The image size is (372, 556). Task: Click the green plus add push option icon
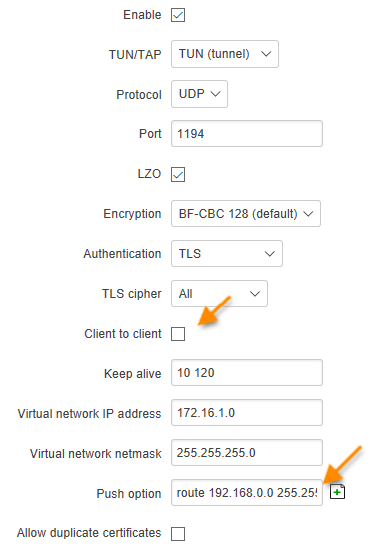coord(337,492)
